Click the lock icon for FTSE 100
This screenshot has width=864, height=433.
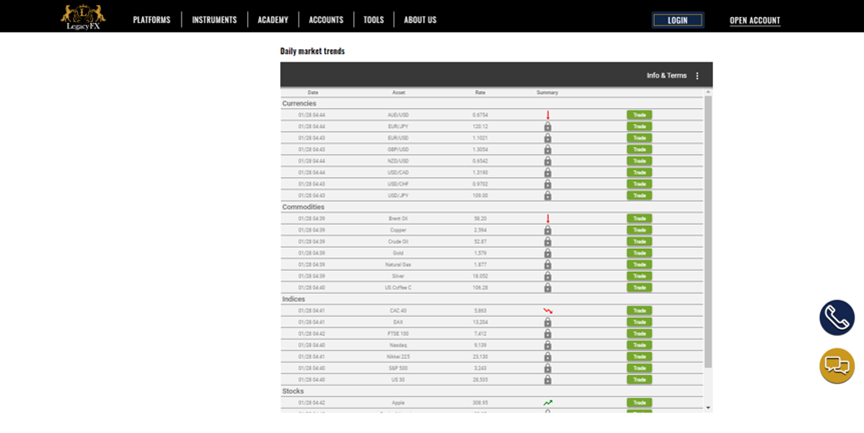click(548, 334)
